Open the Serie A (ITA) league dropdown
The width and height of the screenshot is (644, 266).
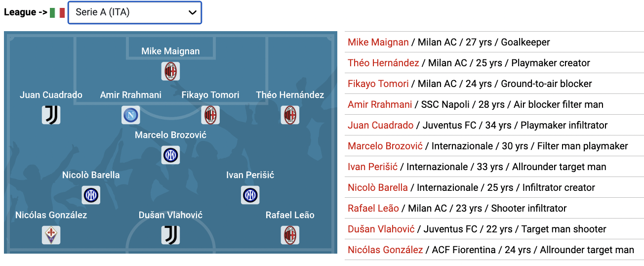[135, 13]
